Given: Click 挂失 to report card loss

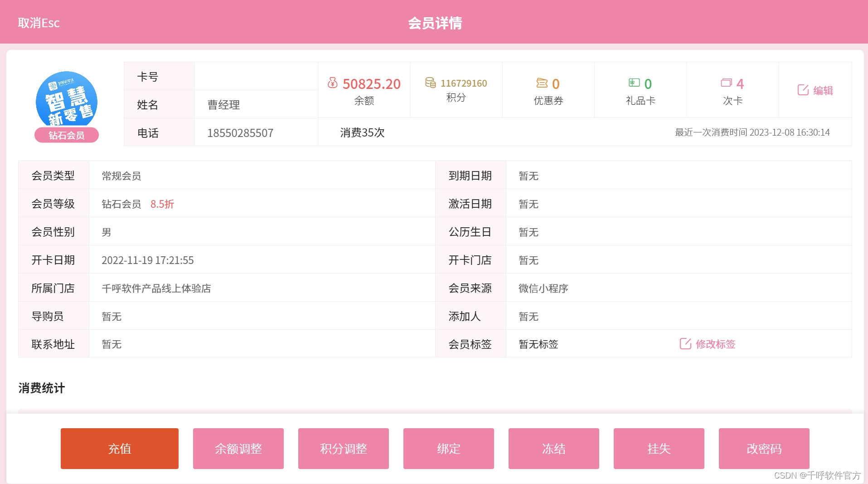Looking at the screenshot, I should click(x=659, y=449).
